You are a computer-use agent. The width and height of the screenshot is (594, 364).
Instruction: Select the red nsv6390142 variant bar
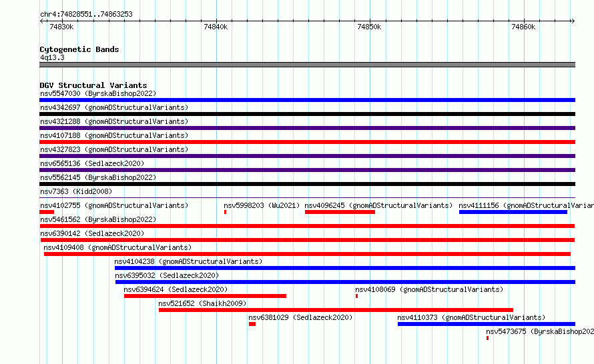click(308, 240)
